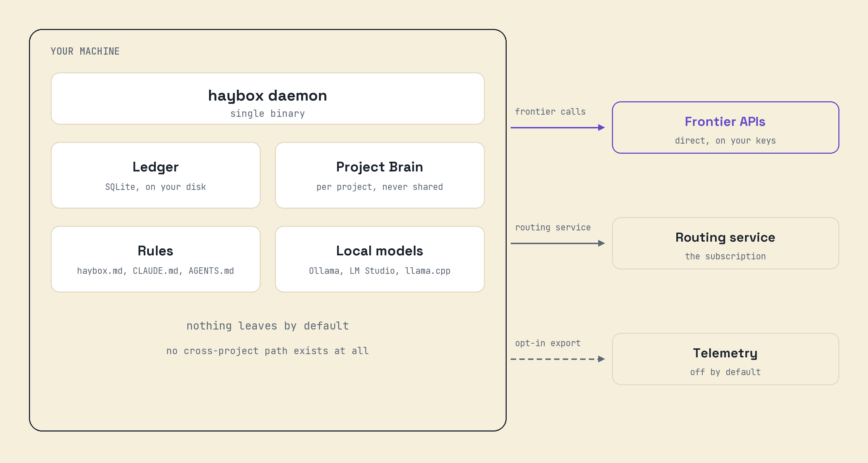Click the 'frontier calls' arrow label
The image size is (868, 463).
550,112
